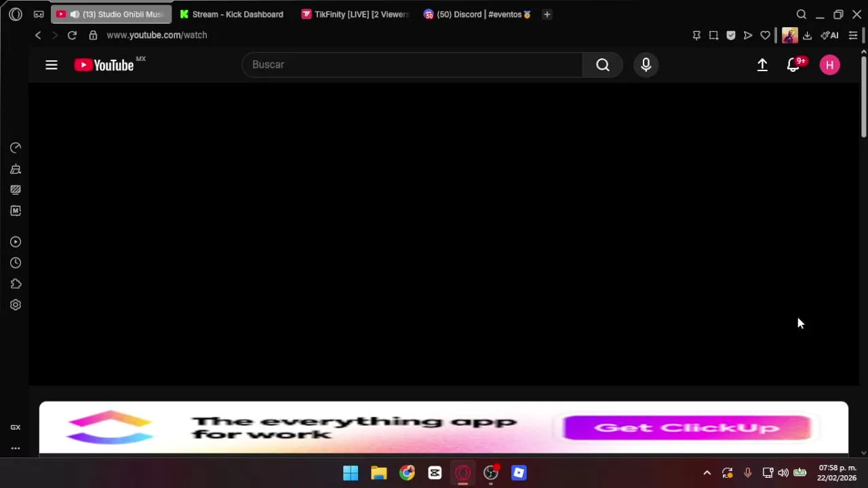Click the black video player area
The width and height of the screenshot is (868, 488).
click(443, 235)
